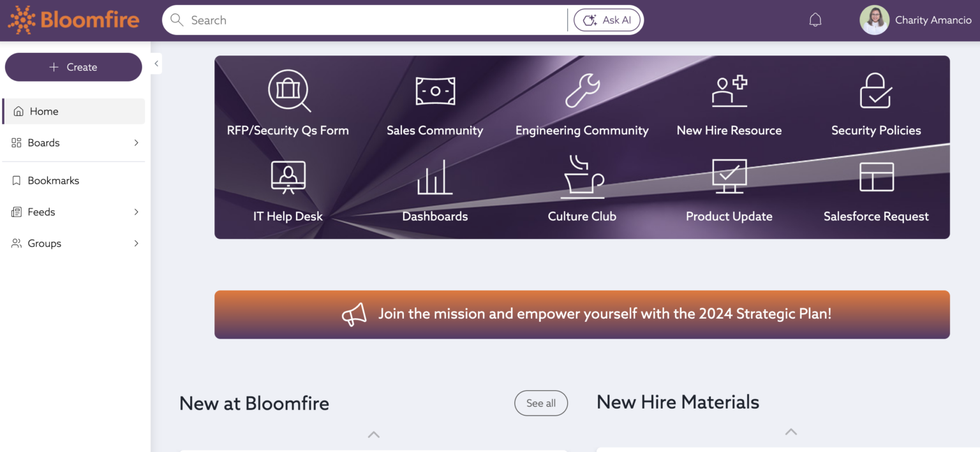Click See all next to New at Bloomfire
The image size is (980, 452).
point(540,403)
